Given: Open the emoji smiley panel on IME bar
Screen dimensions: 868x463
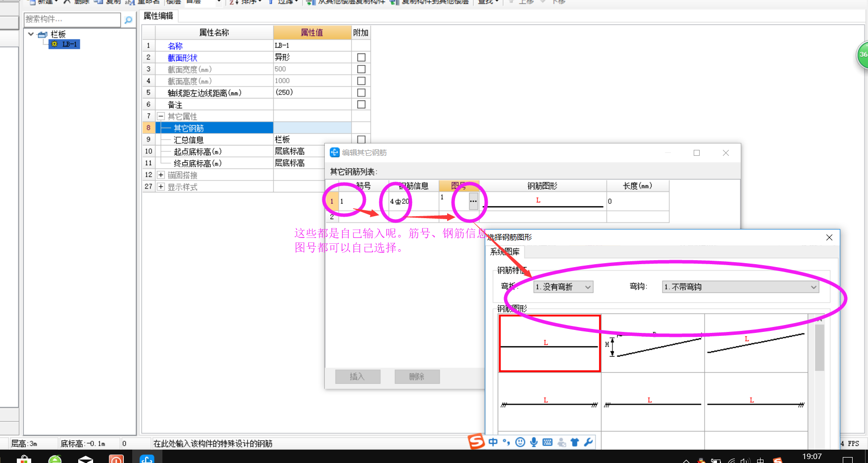Looking at the screenshot, I should (x=520, y=442).
